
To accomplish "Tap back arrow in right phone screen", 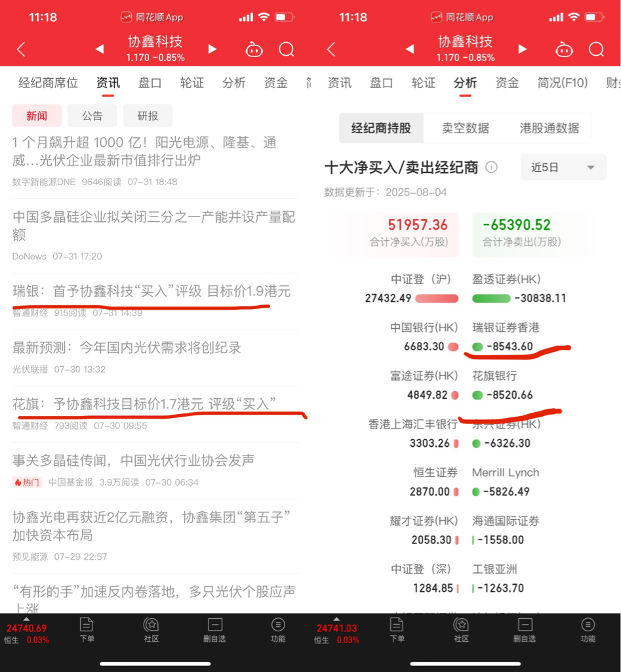I will click(331, 49).
